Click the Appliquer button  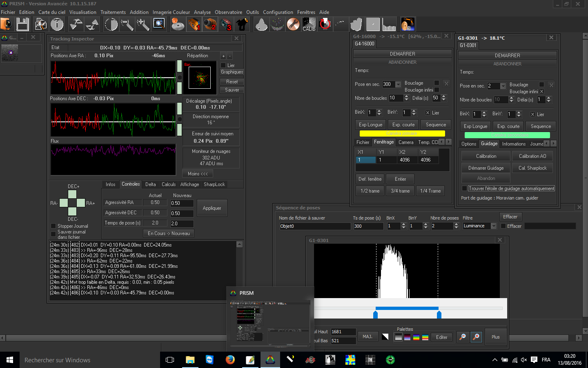[x=212, y=208]
